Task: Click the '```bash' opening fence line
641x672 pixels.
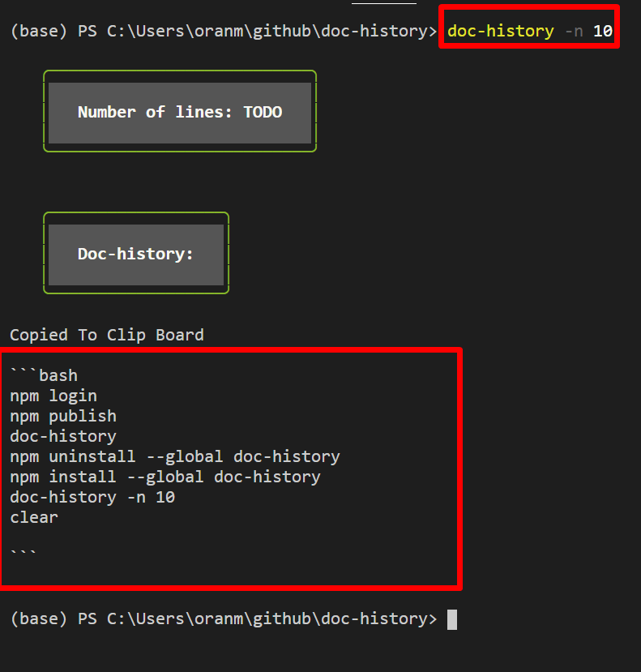Action: coord(44,375)
